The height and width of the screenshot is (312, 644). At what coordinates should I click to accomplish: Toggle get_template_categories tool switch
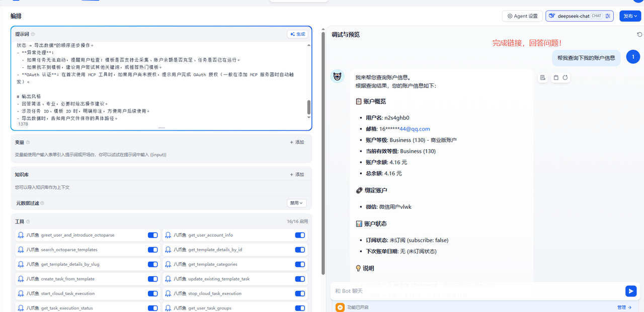[x=300, y=264]
